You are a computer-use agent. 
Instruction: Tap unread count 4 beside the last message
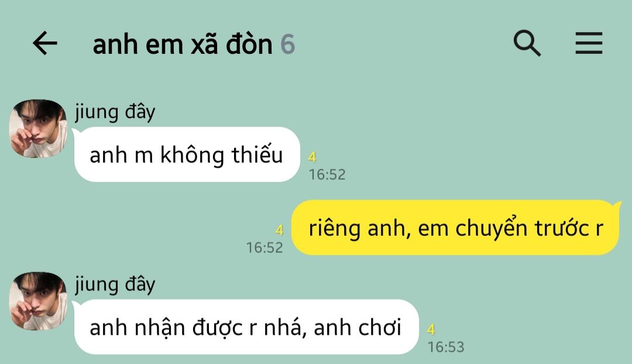pyautogui.click(x=431, y=329)
